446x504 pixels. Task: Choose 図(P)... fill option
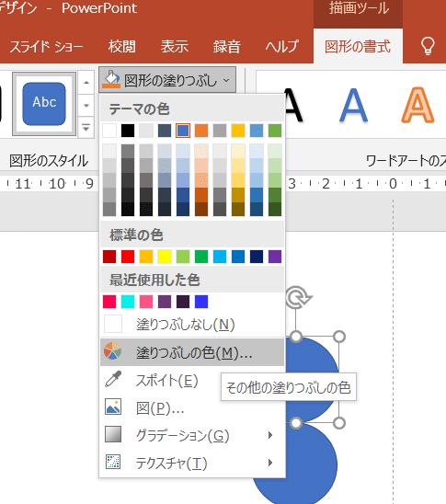tap(192, 408)
